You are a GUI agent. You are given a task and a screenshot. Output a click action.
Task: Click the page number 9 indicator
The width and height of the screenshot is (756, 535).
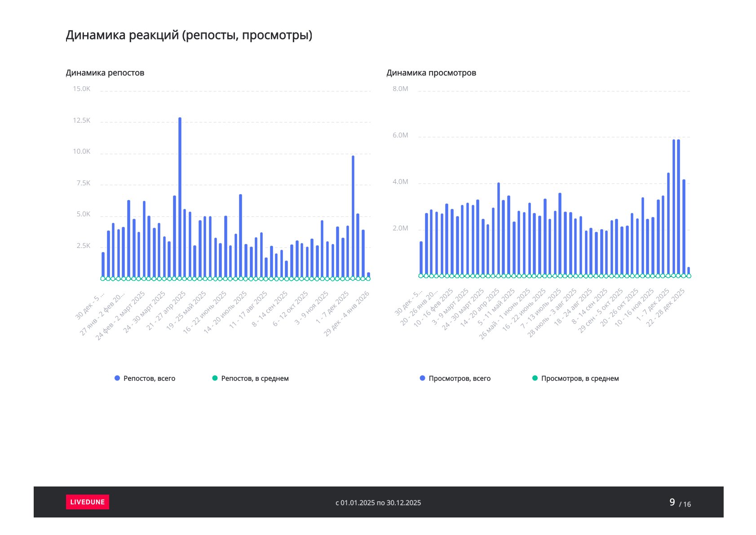[672, 502]
